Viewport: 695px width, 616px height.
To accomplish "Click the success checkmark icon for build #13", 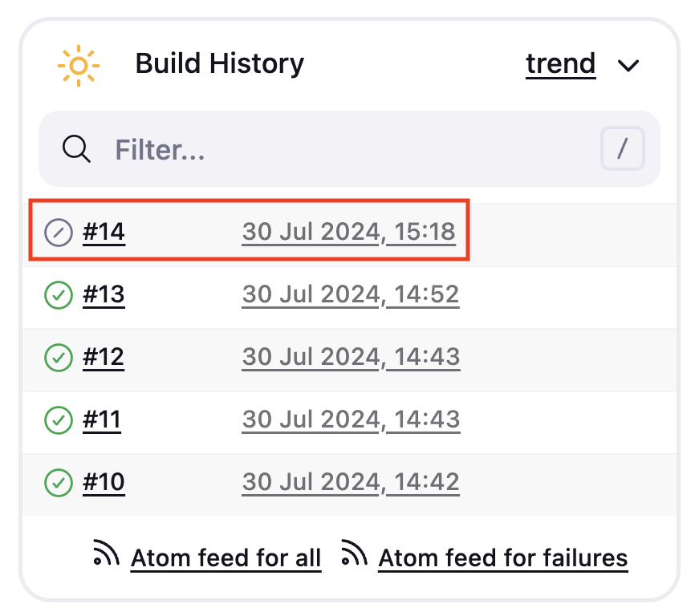I will point(59,295).
